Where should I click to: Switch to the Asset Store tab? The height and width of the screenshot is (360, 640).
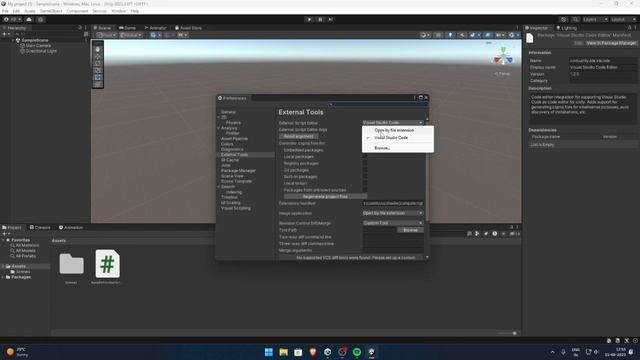189,28
